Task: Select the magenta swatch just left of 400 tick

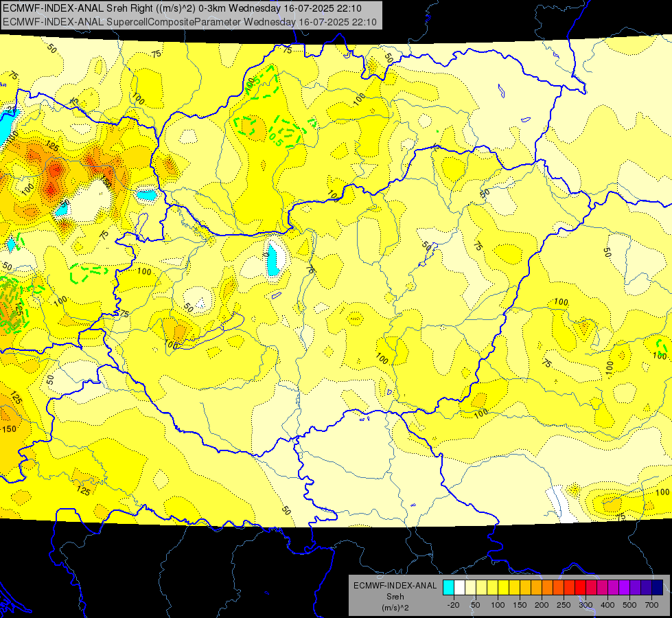Action: pyautogui.click(x=603, y=587)
